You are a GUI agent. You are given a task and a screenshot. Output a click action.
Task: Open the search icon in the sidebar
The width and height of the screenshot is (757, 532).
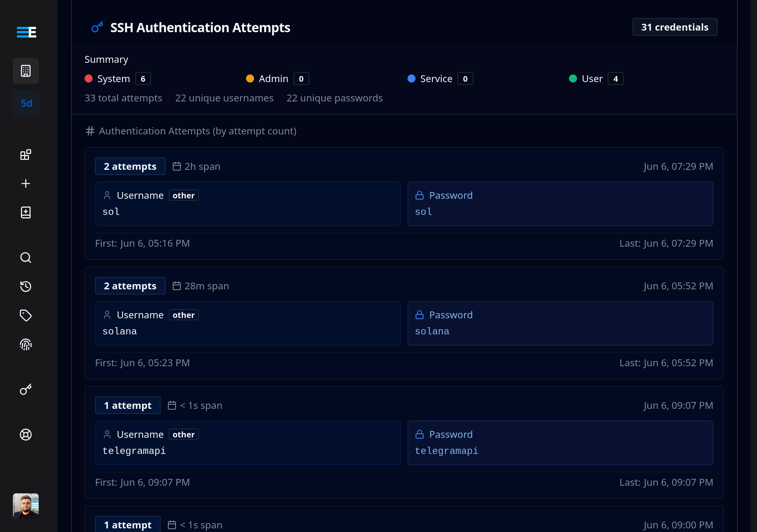click(25, 258)
